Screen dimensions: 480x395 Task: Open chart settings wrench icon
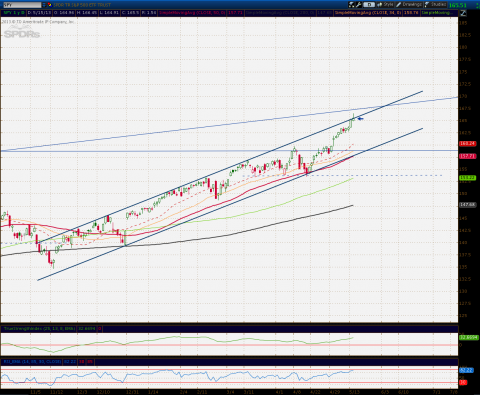358,5
